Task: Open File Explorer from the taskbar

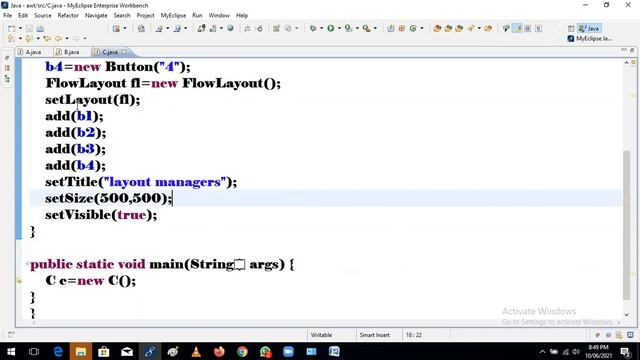Action: click(x=81, y=351)
